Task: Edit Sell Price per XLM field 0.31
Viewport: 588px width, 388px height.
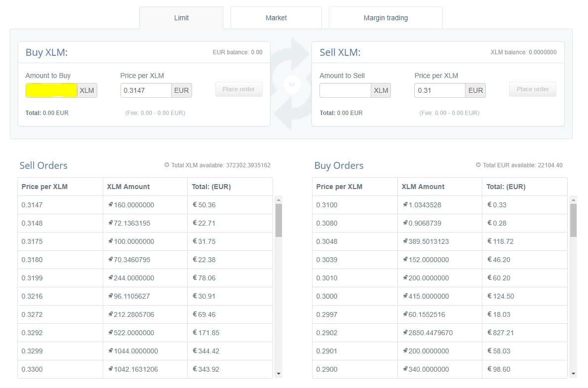Action: coord(439,90)
